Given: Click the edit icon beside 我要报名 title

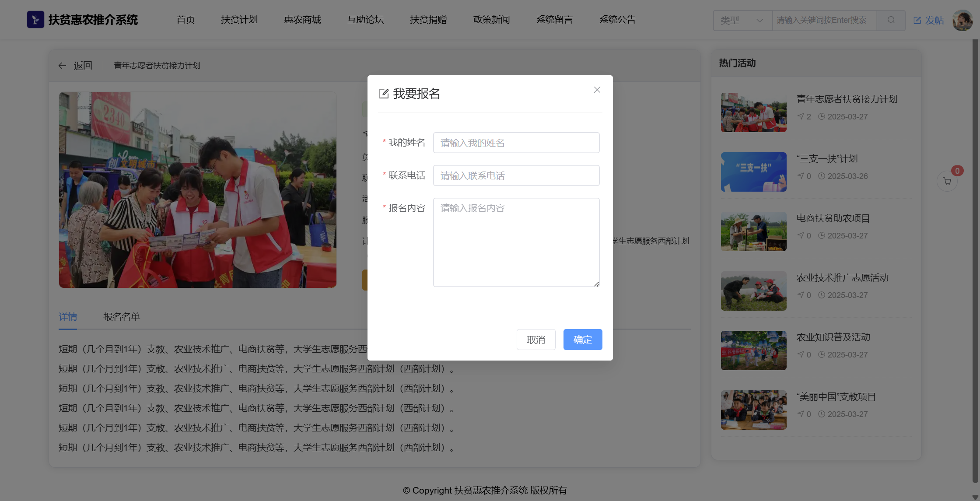Looking at the screenshot, I should (x=384, y=94).
